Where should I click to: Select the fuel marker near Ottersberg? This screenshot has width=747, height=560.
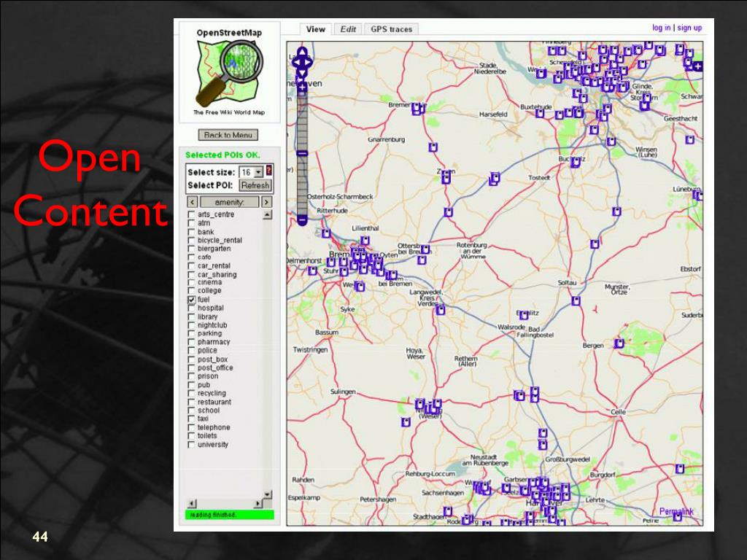[425, 249]
